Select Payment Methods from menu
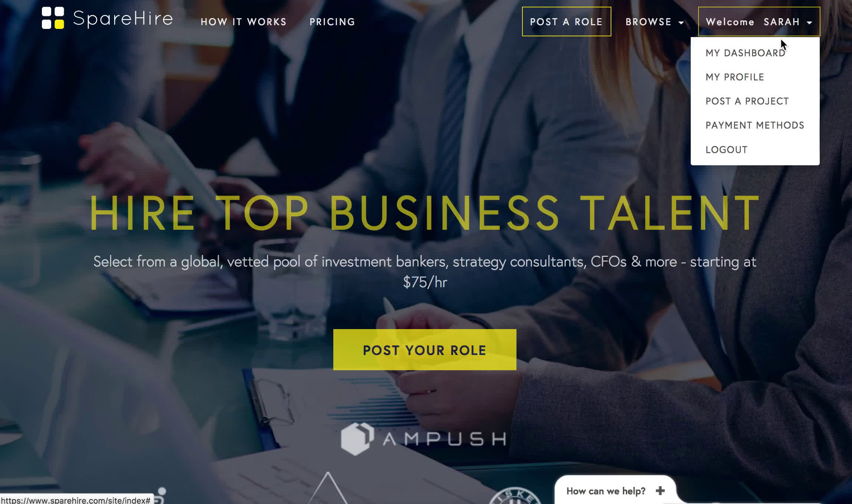The height and width of the screenshot is (504, 852). tap(755, 125)
